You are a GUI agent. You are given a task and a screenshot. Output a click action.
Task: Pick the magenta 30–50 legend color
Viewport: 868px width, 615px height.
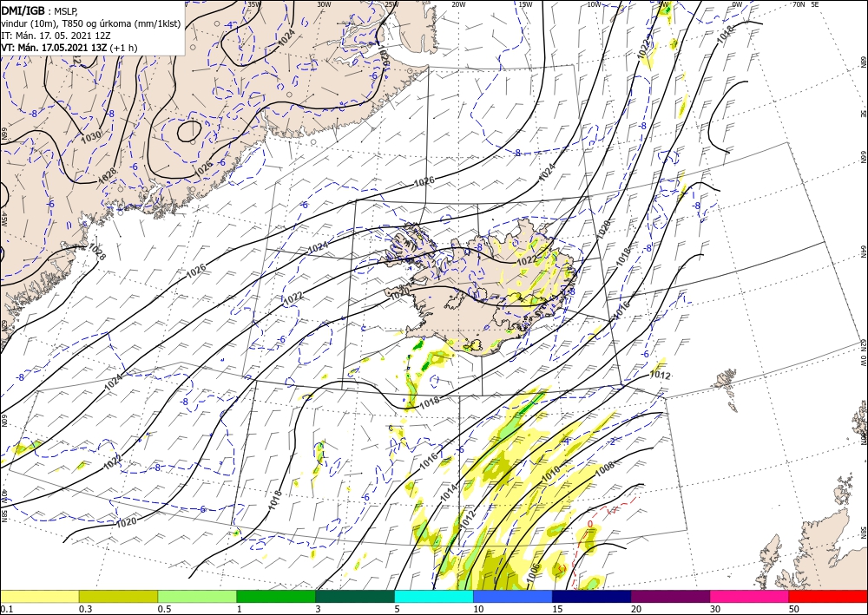coord(750,596)
